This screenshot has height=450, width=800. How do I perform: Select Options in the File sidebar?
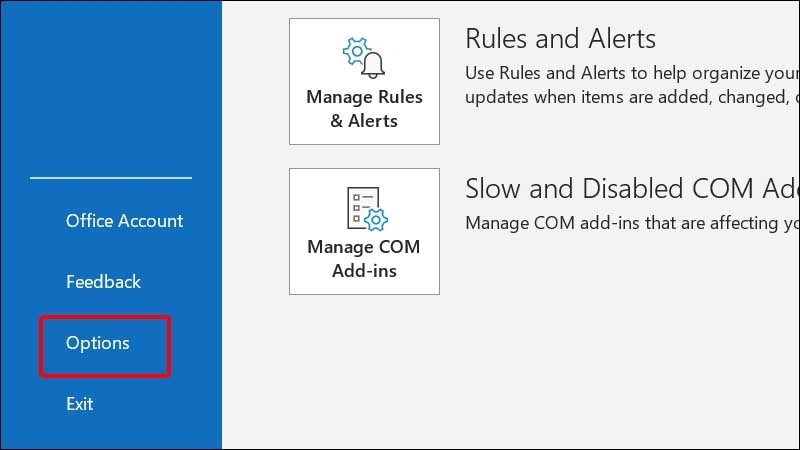[97, 343]
